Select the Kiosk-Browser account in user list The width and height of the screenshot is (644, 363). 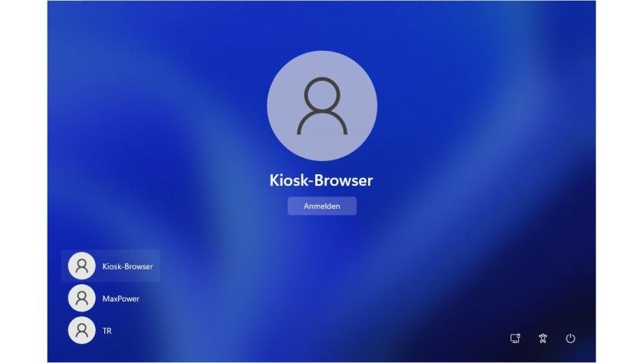[111, 266]
